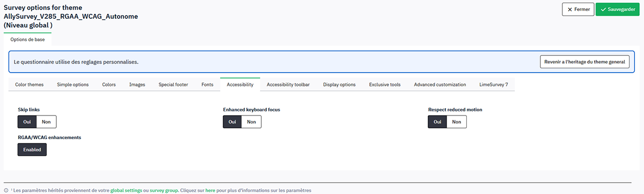Set Respect reduced motion to Oui
Screen dimensions: 644x194
click(x=437, y=122)
